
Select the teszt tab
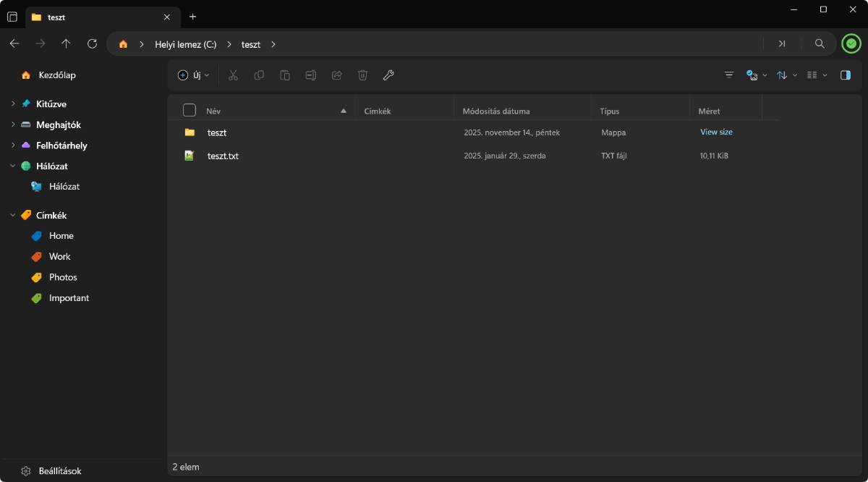coord(101,17)
